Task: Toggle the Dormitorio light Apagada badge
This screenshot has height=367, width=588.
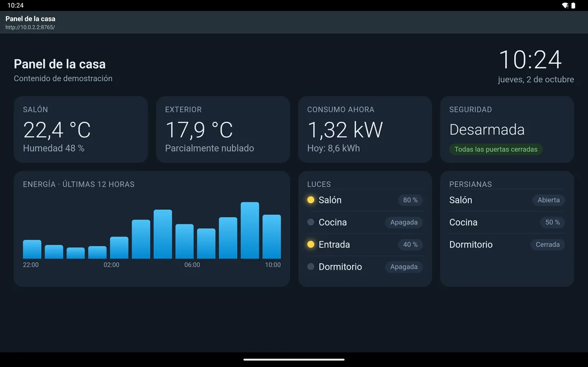Action: (x=404, y=267)
